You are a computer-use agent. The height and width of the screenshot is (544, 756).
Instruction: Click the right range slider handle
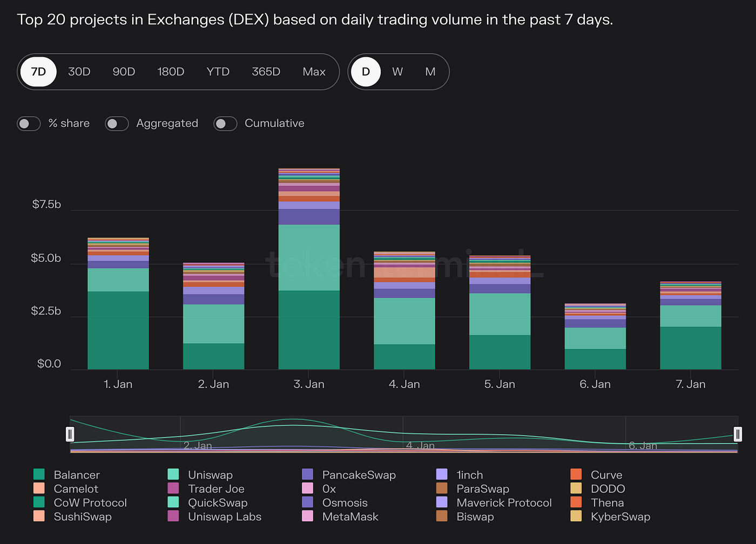tap(738, 434)
